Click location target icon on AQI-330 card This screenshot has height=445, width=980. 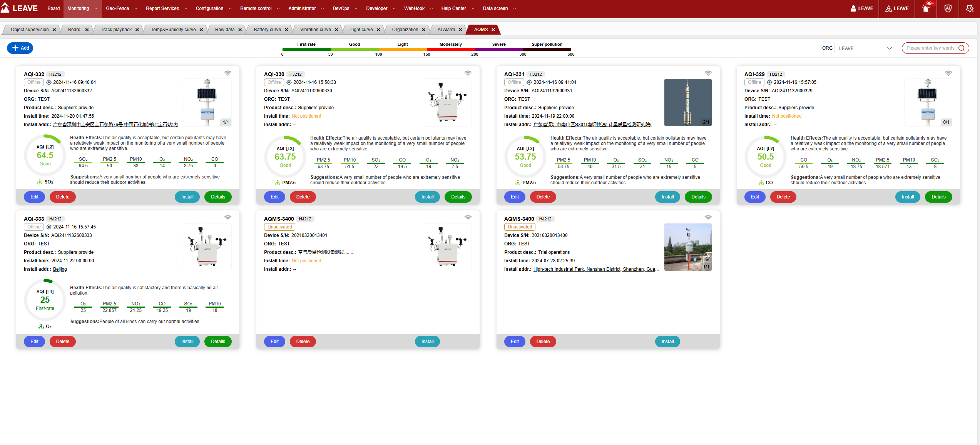[289, 82]
